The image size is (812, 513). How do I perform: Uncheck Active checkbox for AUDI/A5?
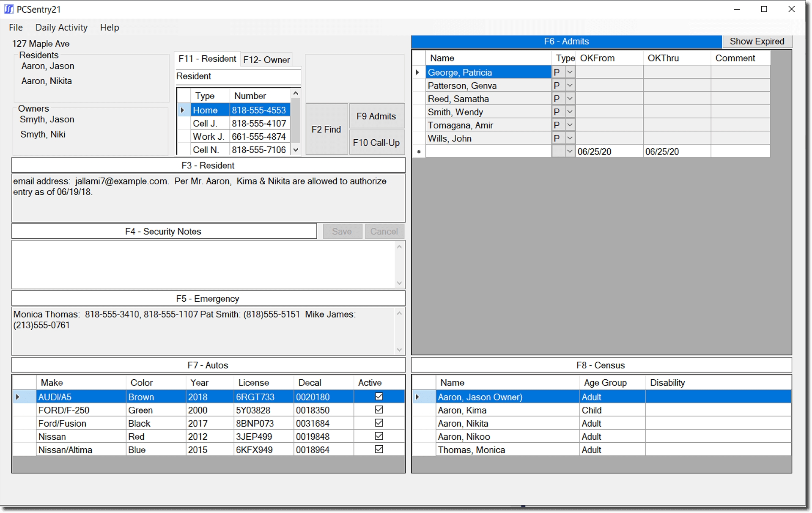pyautogui.click(x=379, y=397)
